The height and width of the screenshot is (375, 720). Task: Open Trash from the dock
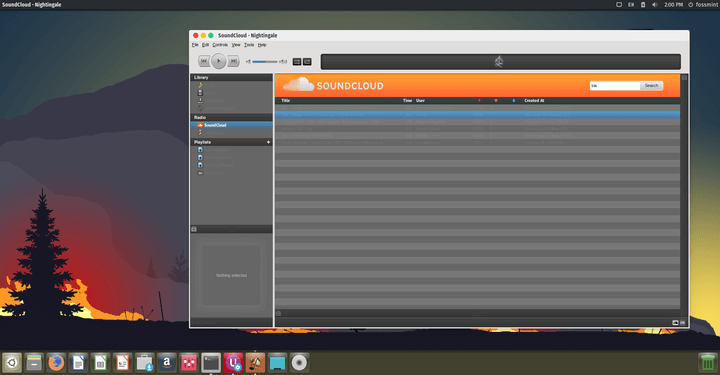coord(708,363)
